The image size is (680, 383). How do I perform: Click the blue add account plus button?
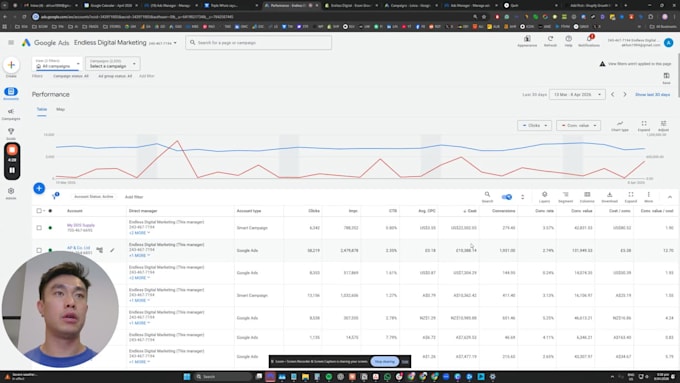point(39,188)
